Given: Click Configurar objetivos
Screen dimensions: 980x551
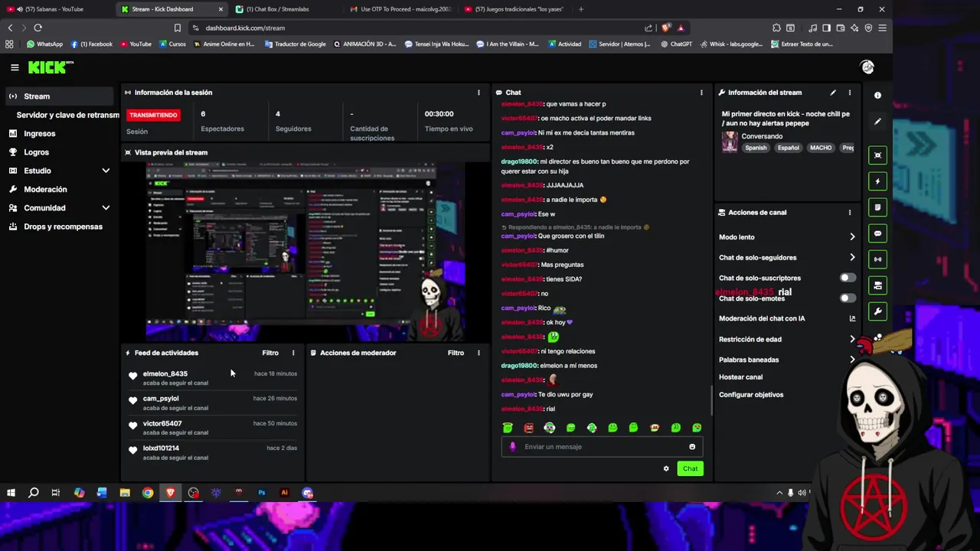Looking at the screenshot, I should click(751, 395).
